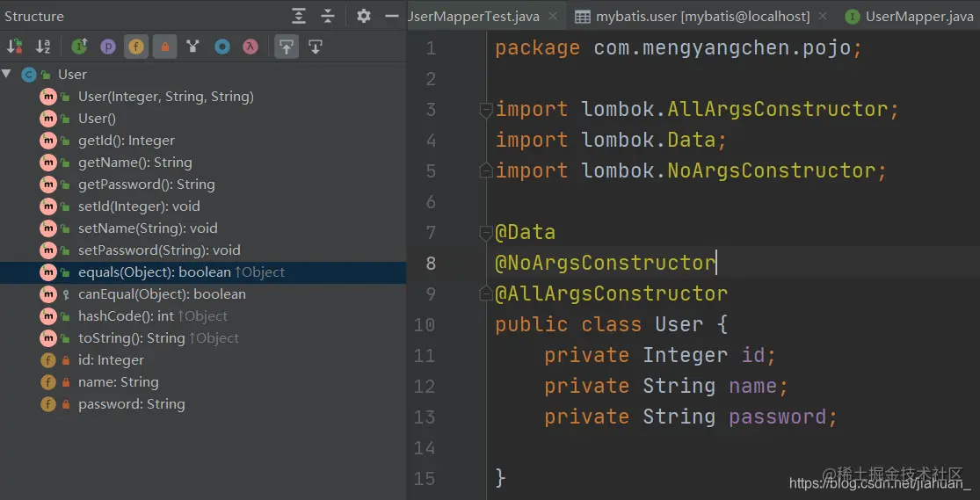Click private lock icon beside name: String

[66, 382]
